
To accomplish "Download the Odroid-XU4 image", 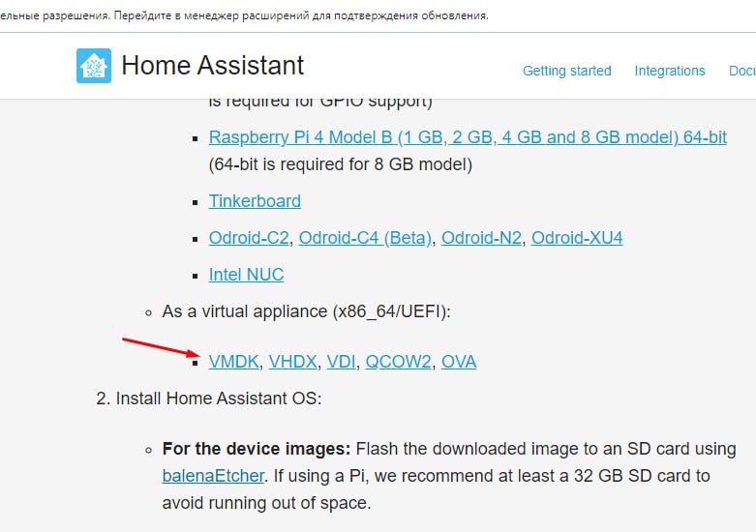I will click(577, 238).
